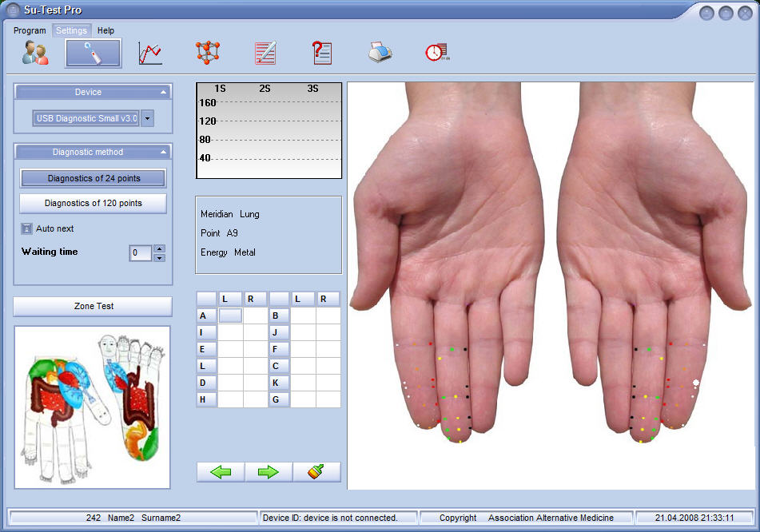Open the Help menu
Viewport: 760px width, 532px height.
pyautogui.click(x=105, y=30)
